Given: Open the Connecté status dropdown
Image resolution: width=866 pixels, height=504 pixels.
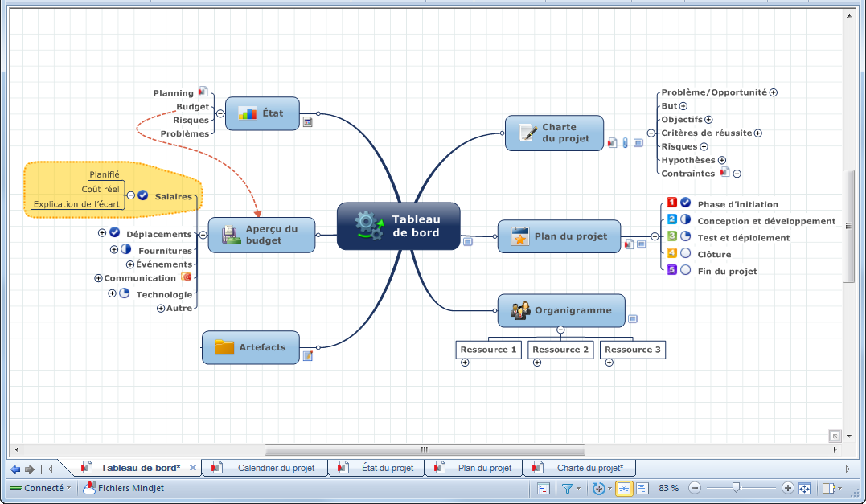Looking at the screenshot, I should point(40,488).
